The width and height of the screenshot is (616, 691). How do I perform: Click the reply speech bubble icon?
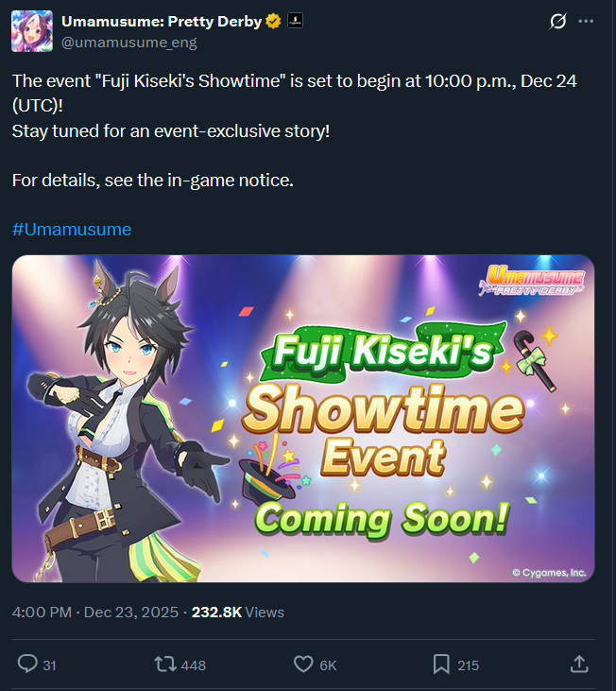27,664
